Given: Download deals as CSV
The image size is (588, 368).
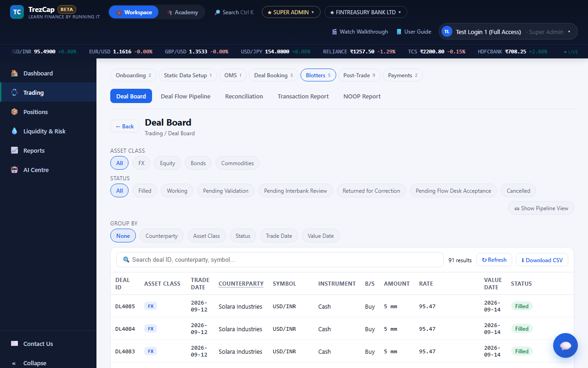Looking at the screenshot, I should pyautogui.click(x=542, y=260).
